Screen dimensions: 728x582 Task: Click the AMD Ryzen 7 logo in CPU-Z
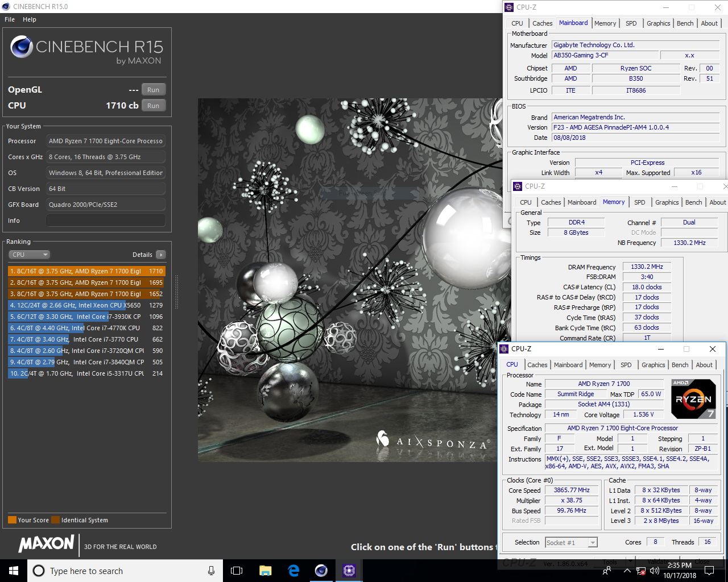click(693, 399)
